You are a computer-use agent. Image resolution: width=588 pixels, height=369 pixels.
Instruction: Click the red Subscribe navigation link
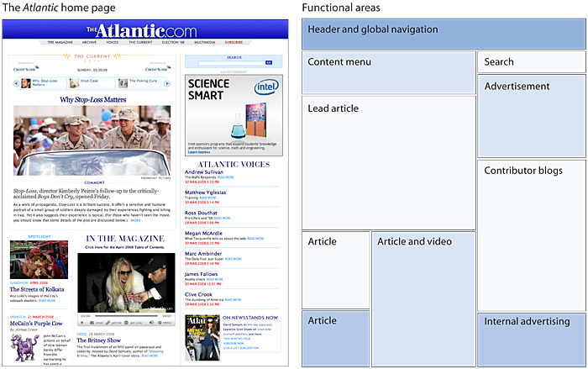pos(234,41)
